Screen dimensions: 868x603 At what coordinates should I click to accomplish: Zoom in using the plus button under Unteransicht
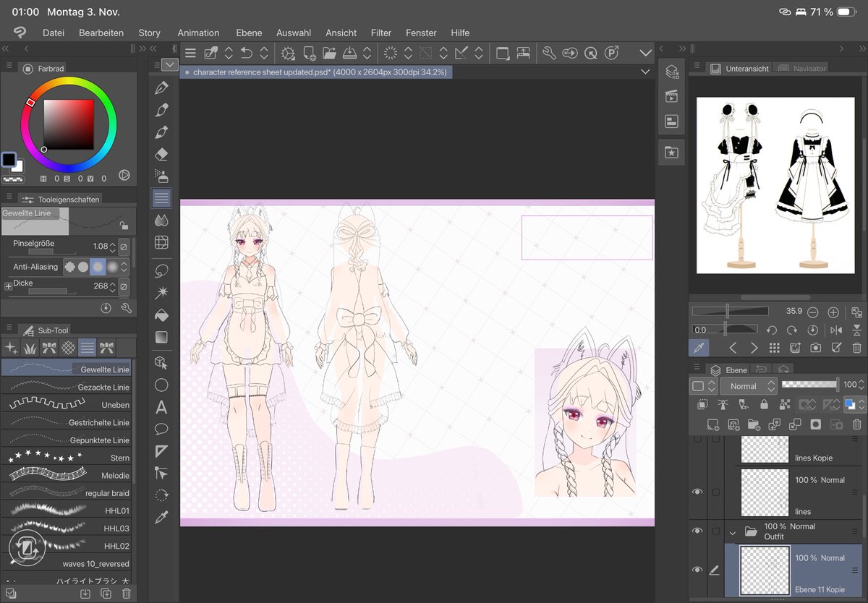click(833, 312)
